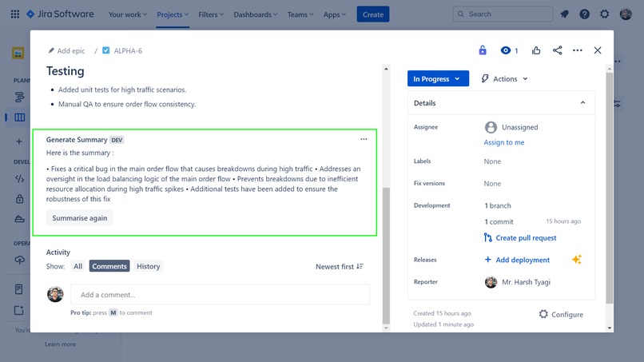Open the user profile avatar in top bar
The height and width of the screenshot is (362, 644).
(626, 14)
